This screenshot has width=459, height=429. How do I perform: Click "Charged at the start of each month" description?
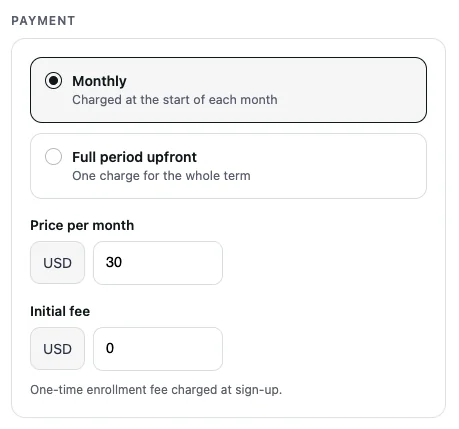click(175, 100)
